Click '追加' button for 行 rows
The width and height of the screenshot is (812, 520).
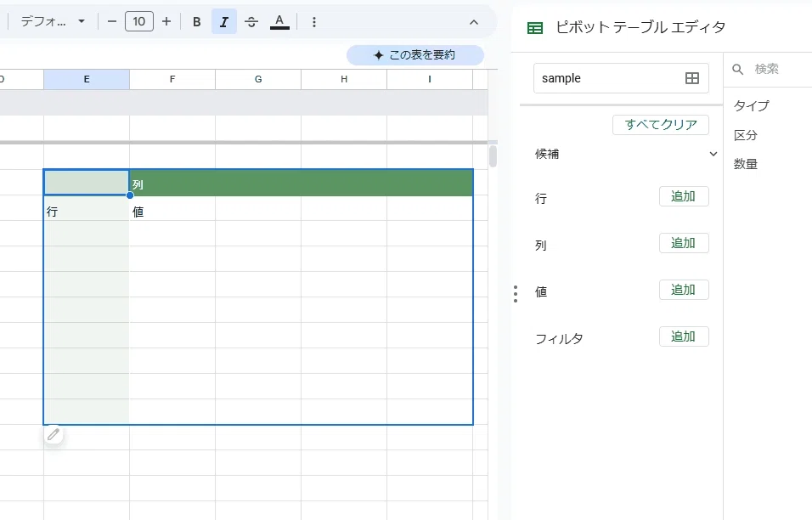684,196
